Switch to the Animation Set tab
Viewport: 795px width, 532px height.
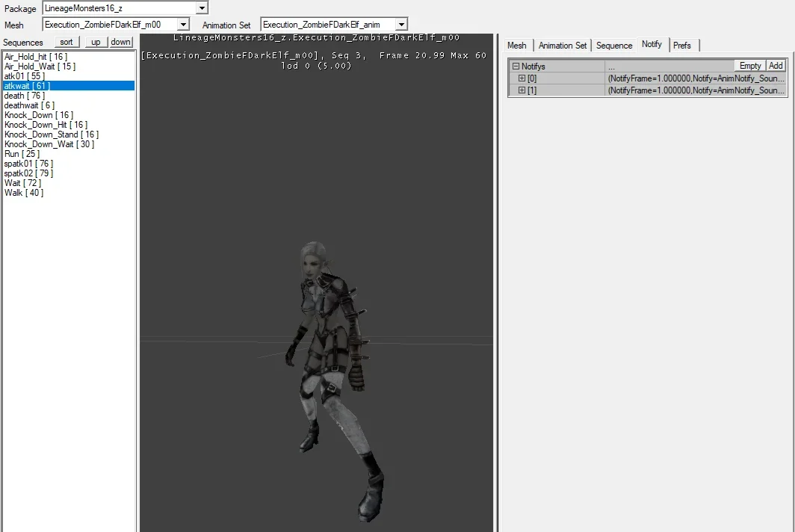563,45
